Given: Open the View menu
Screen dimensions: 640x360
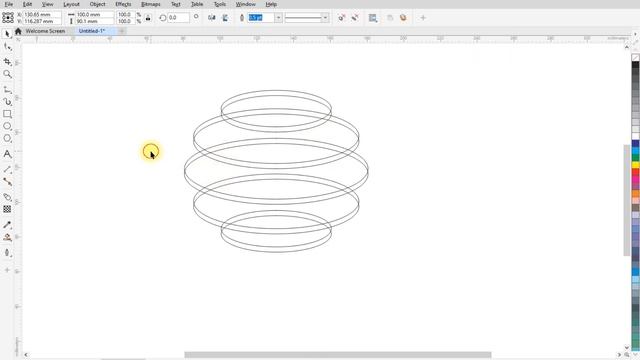Looking at the screenshot, I should click(x=48, y=4).
